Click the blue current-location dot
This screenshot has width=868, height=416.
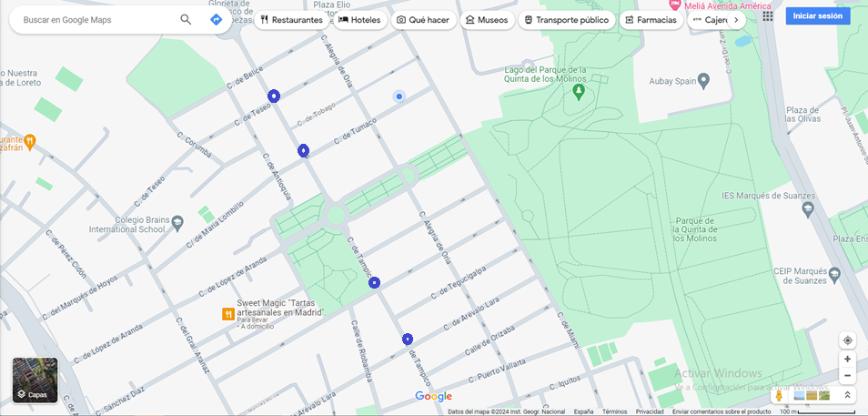point(399,96)
